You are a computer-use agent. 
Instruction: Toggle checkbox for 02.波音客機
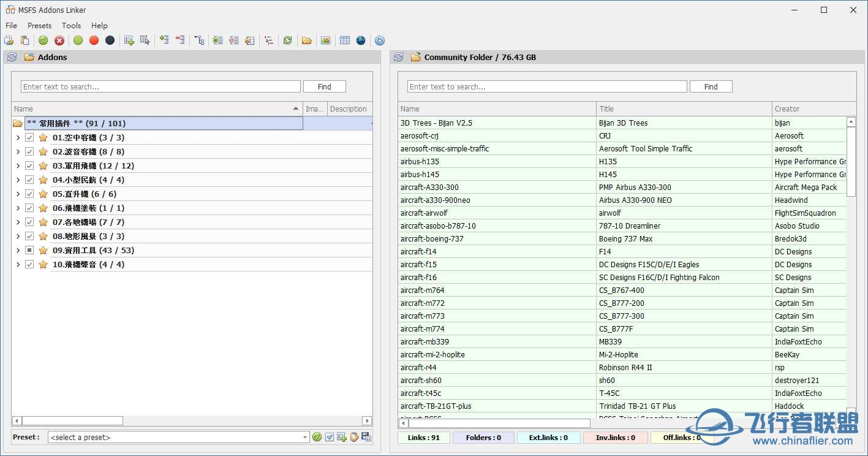[x=29, y=151]
